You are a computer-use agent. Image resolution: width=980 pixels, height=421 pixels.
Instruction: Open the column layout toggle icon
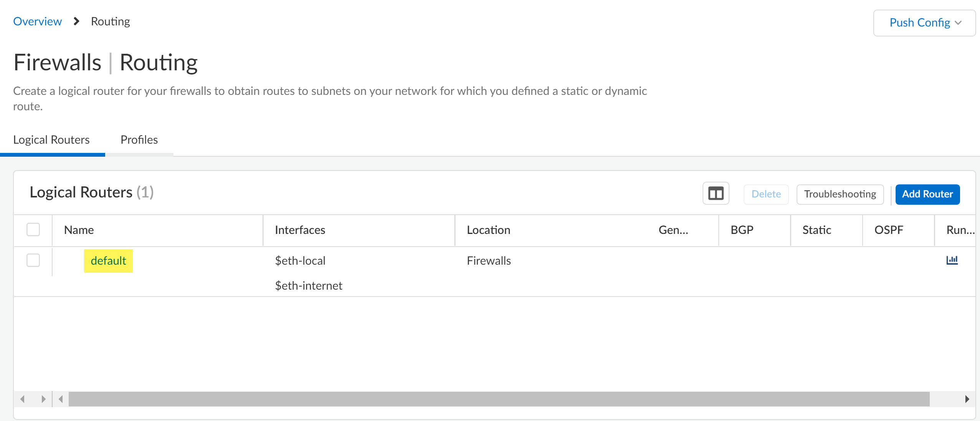click(x=715, y=194)
